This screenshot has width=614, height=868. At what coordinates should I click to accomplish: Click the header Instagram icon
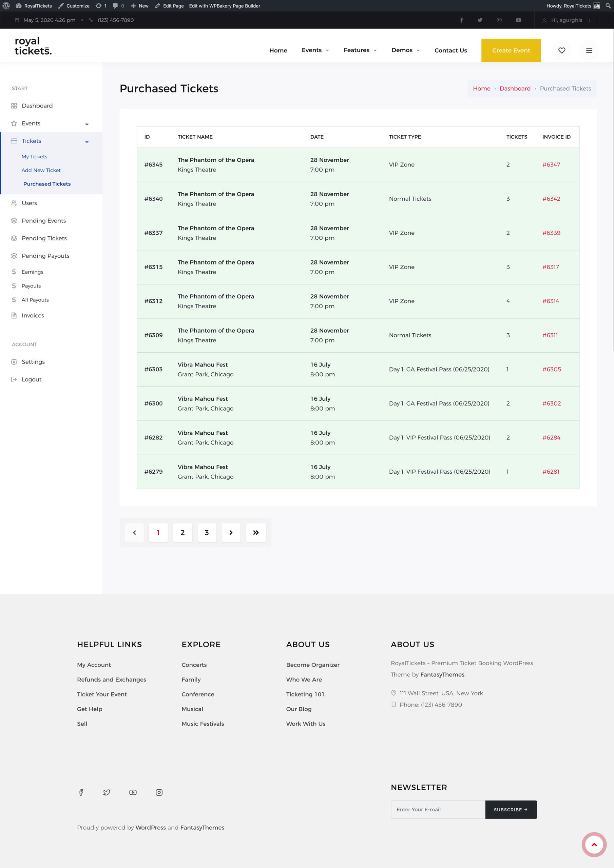(499, 20)
